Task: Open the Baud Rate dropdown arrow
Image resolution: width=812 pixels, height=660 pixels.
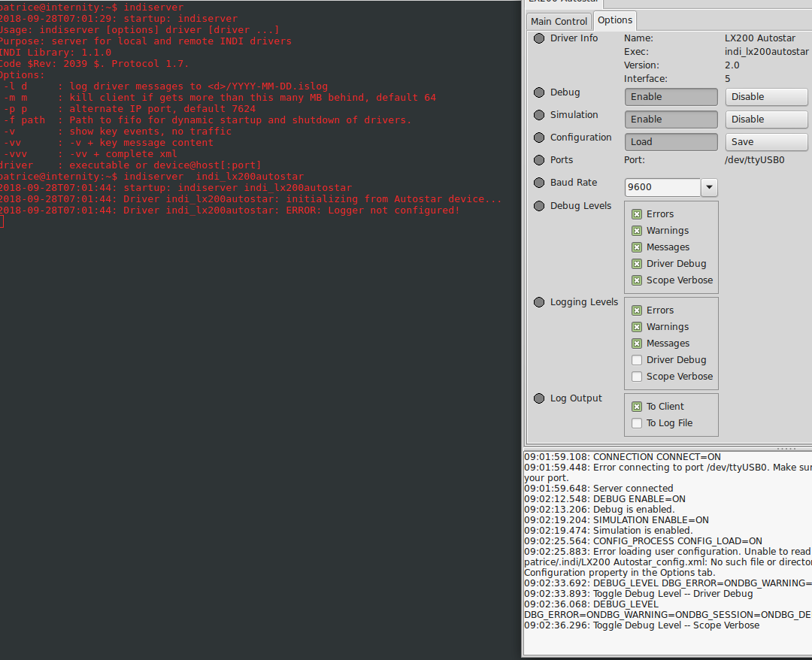Action: click(709, 187)
